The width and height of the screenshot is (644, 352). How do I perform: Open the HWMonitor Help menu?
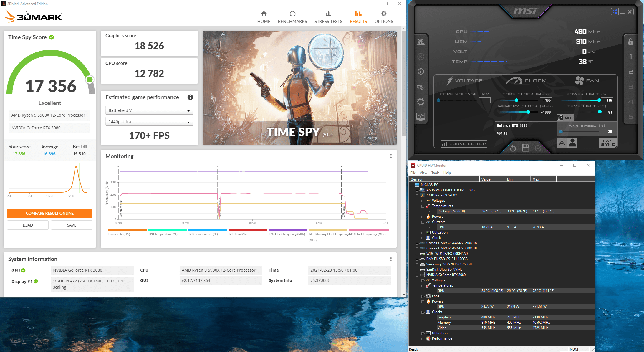447,173
